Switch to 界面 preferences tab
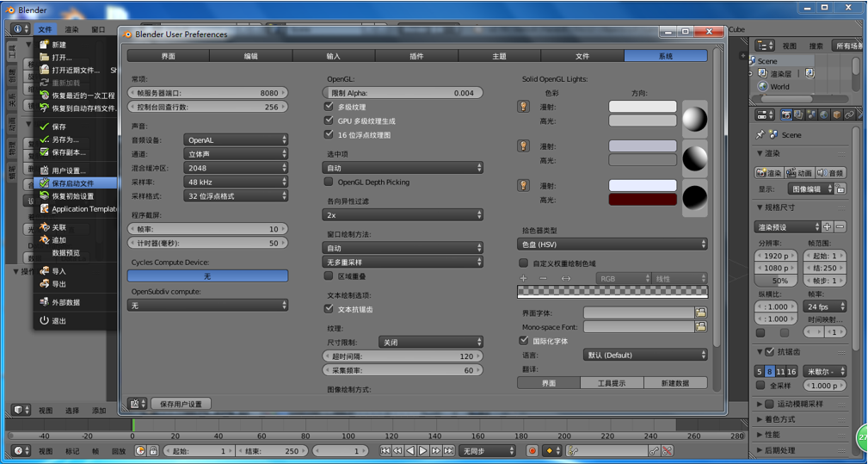This screenshot has height=464, width=868. 169,56
